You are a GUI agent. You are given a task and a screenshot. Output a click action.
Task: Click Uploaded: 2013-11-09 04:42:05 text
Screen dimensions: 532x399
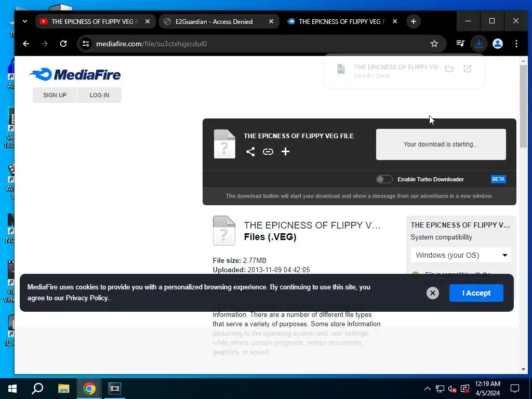pyautogui.click(x=261, y=270)
